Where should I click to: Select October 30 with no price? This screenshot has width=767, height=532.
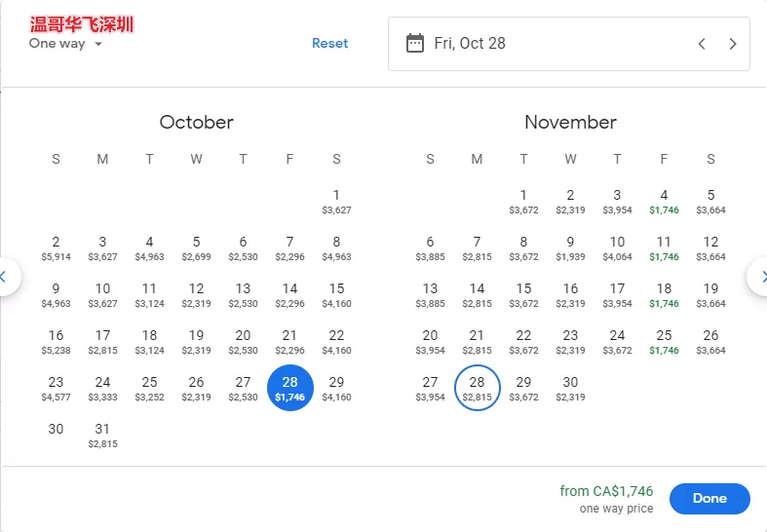click(56, 430)
